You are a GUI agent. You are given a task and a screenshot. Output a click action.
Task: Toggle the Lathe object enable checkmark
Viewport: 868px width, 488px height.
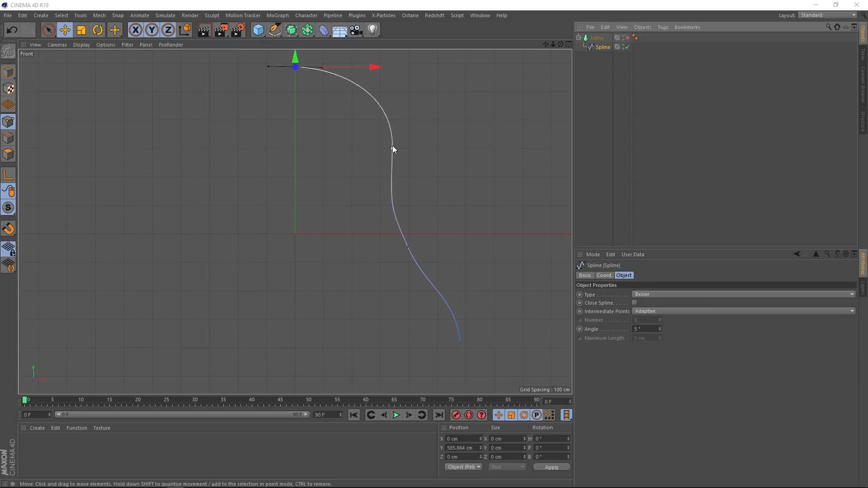[627, 38]
